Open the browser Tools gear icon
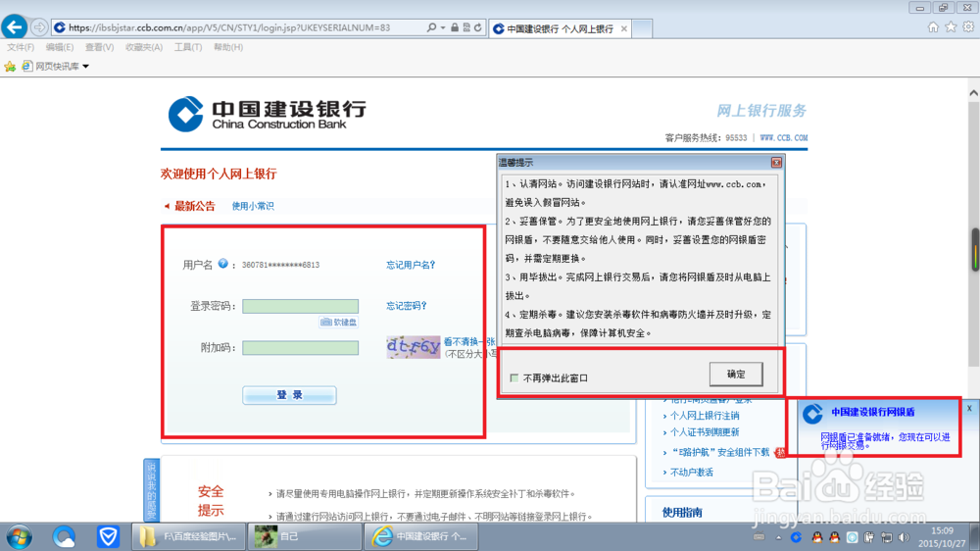Image resolution: width=980 pixels, height=551 pixels. tap(968, 26)
